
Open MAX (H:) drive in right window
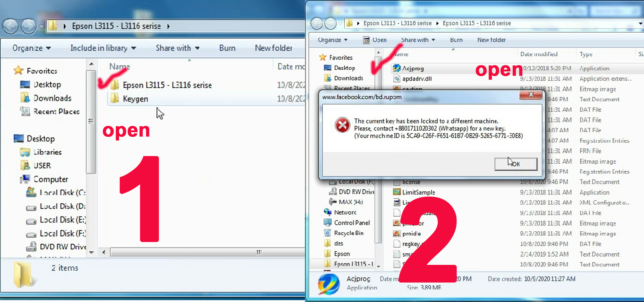tap(346, 202)
